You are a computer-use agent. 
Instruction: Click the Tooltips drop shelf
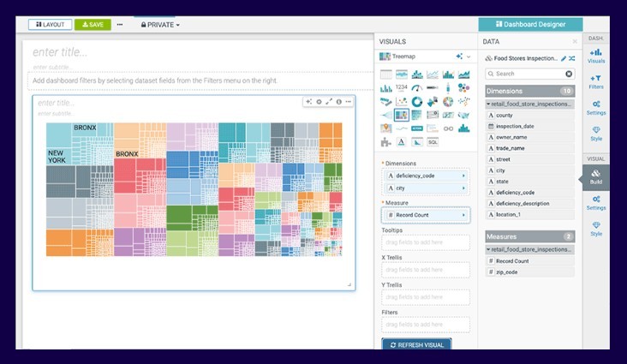[x=426, y=242]
